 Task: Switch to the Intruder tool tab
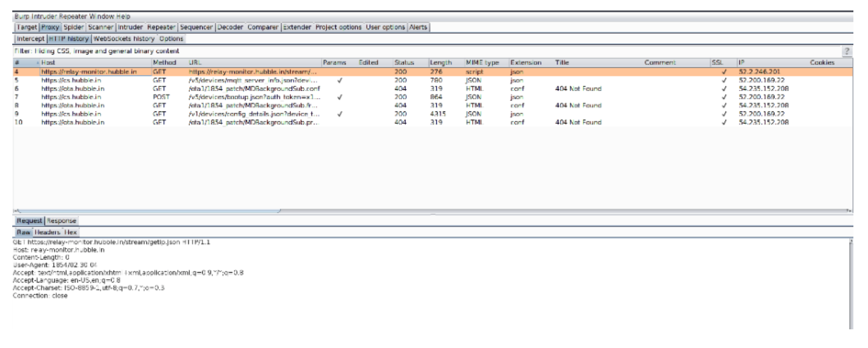130,27
